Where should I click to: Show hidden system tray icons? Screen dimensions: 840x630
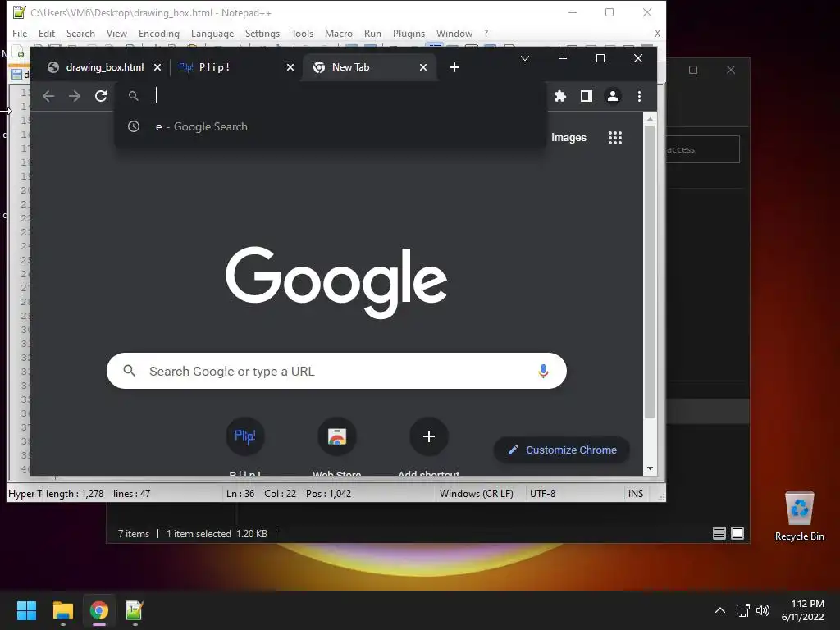(720, 610)
